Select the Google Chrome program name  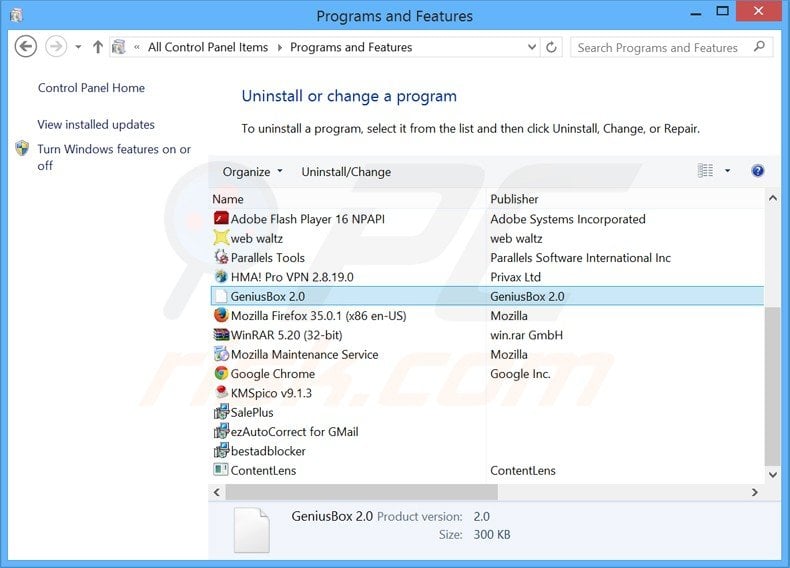(273, 373)
